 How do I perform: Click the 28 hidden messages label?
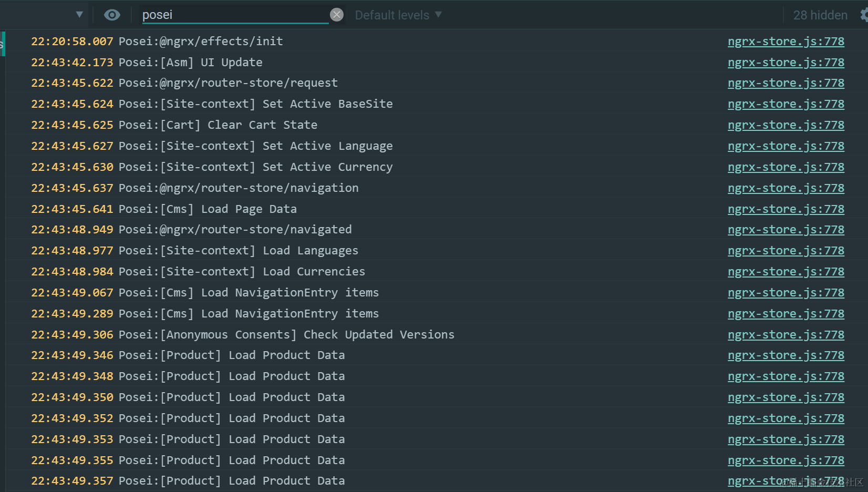coord(820,15)
